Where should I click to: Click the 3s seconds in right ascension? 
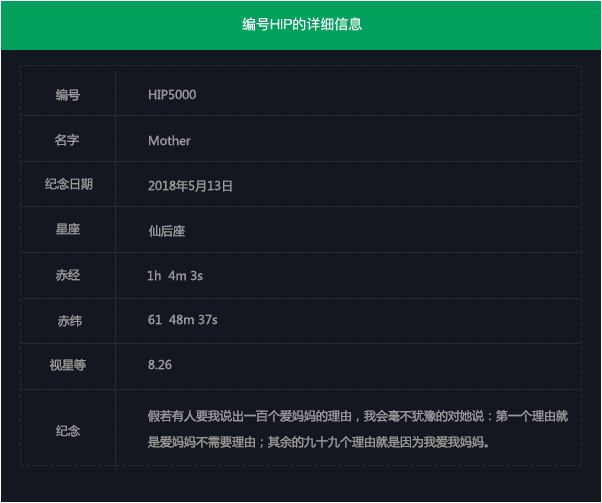point(197,276)
